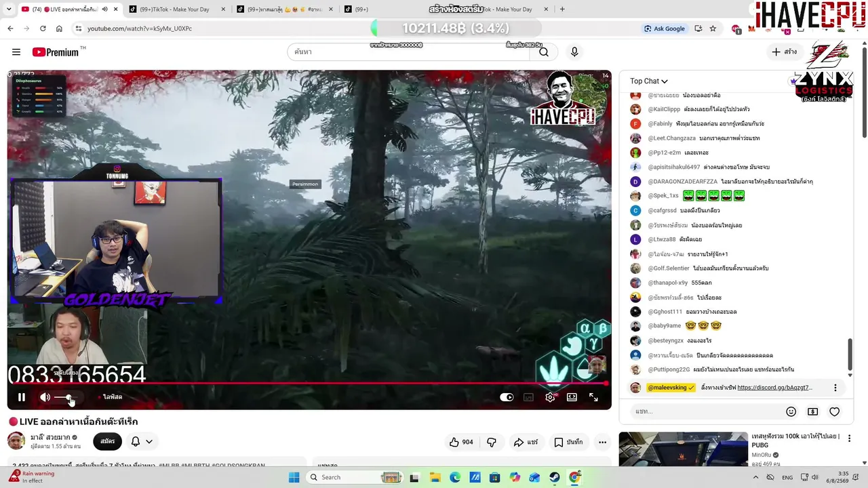The width and height of the screenshot is (868, 488).
Task: Close the YouTube LIVE tab
Action: click(116, 9)
